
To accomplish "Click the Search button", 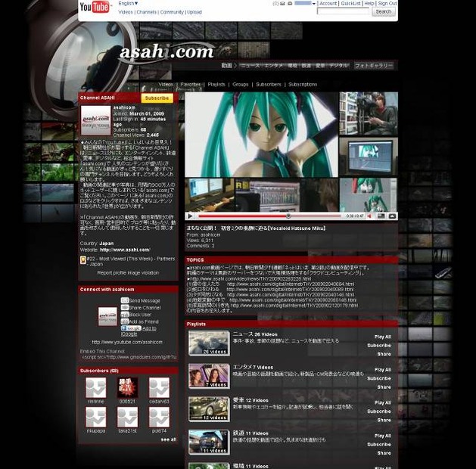I will [x=384, y=11].
